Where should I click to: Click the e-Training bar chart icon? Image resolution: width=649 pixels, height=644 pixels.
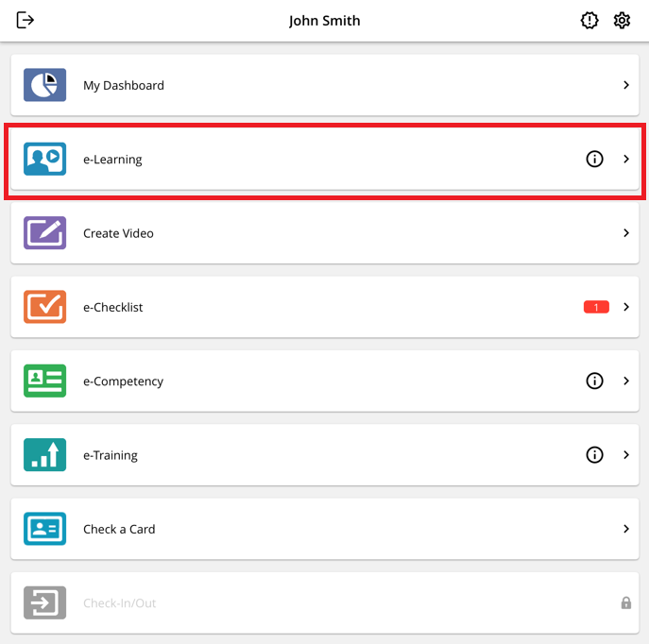tap(44, 455)
